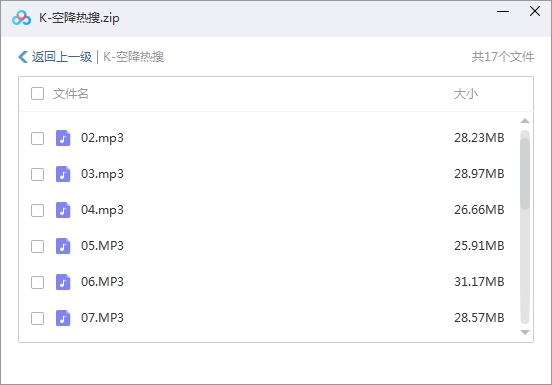Click the K-空降热搜 breadcrumb folder name
Image resolution: width=552 pixels, height=385 pixels.
coord(133,57)
